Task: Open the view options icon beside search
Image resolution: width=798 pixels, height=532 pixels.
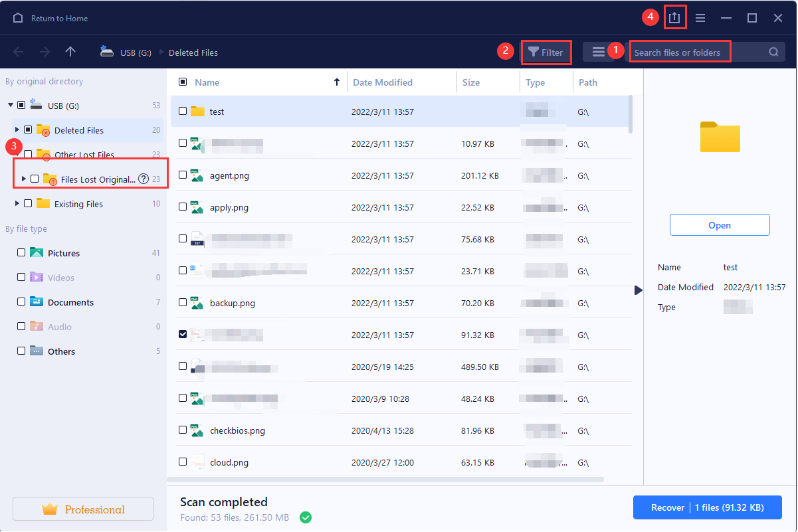Action: [599, 51]
